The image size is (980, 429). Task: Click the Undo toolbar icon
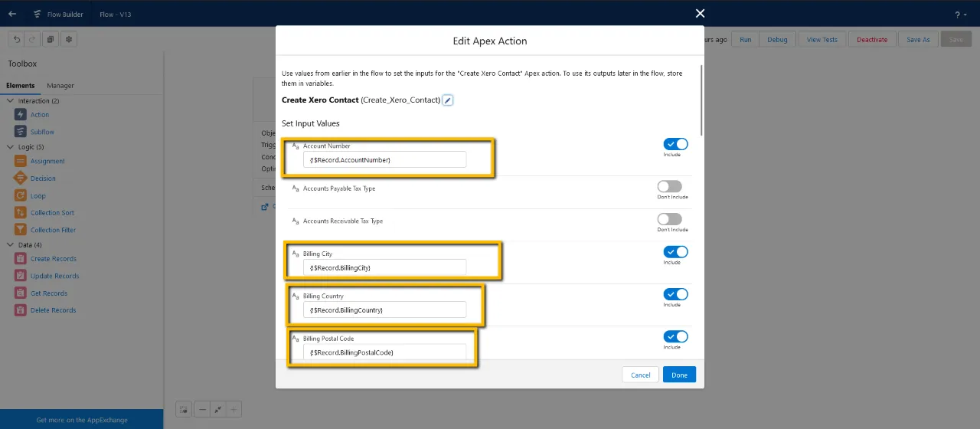click(x=17, y=39)
